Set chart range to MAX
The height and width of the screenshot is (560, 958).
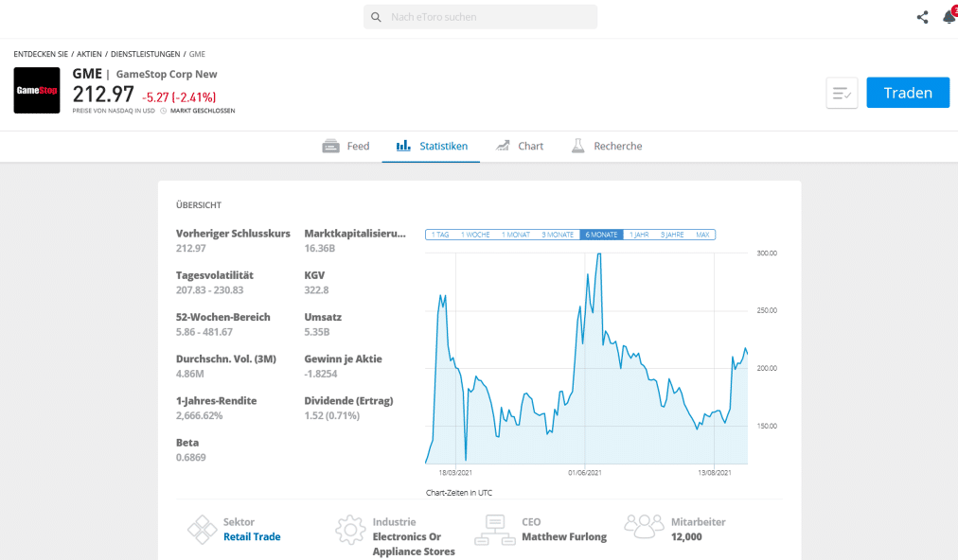[702, 235]
